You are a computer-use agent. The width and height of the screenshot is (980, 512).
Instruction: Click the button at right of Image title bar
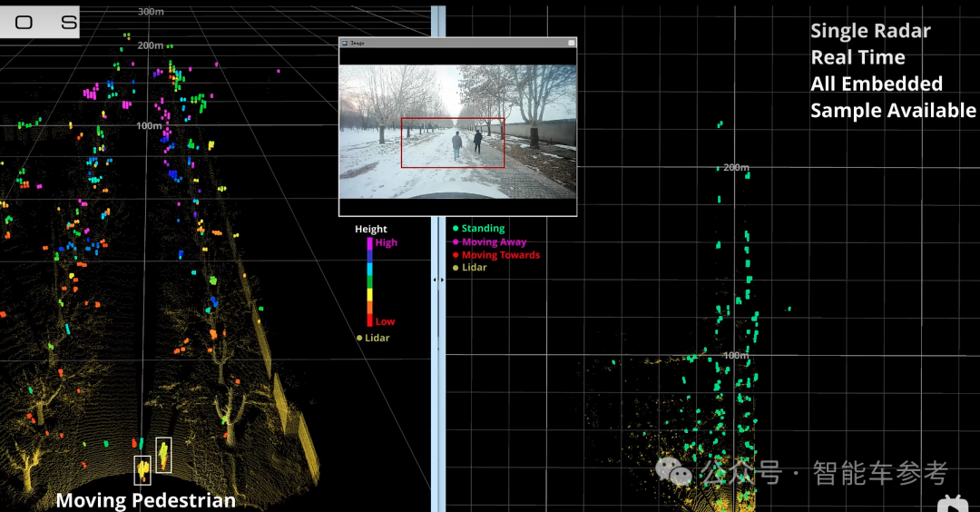pyautogui.click(x=571, y=43)
